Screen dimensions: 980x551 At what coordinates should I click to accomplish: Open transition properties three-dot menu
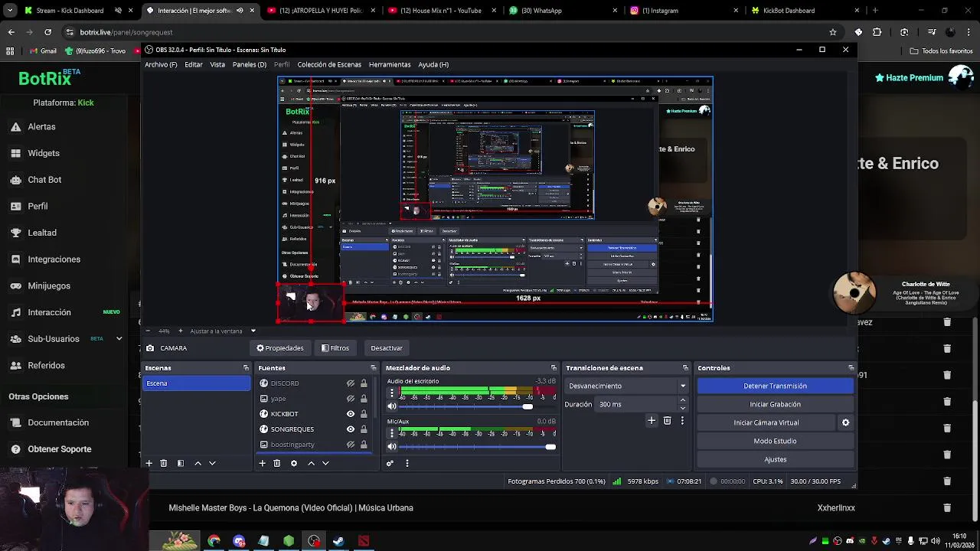pyautogui.click(x=682, y=420)
